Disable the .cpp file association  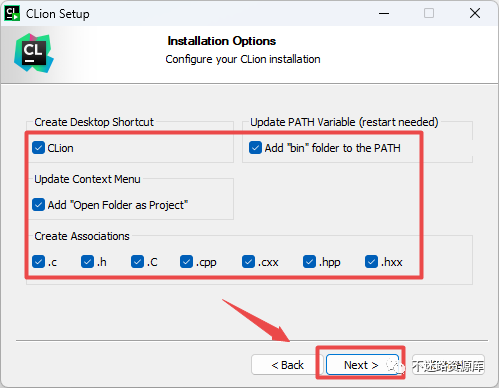click(x=186, y=262)
